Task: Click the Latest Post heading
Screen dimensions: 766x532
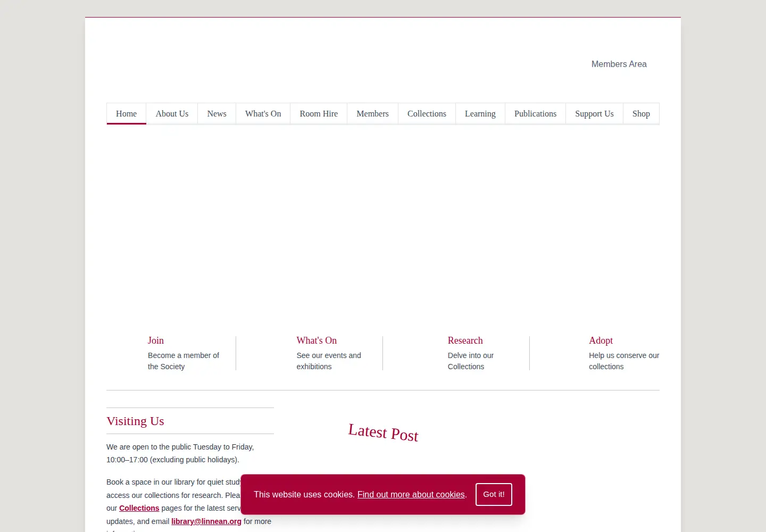Action: pyautogui.click(x=383, y=433)
